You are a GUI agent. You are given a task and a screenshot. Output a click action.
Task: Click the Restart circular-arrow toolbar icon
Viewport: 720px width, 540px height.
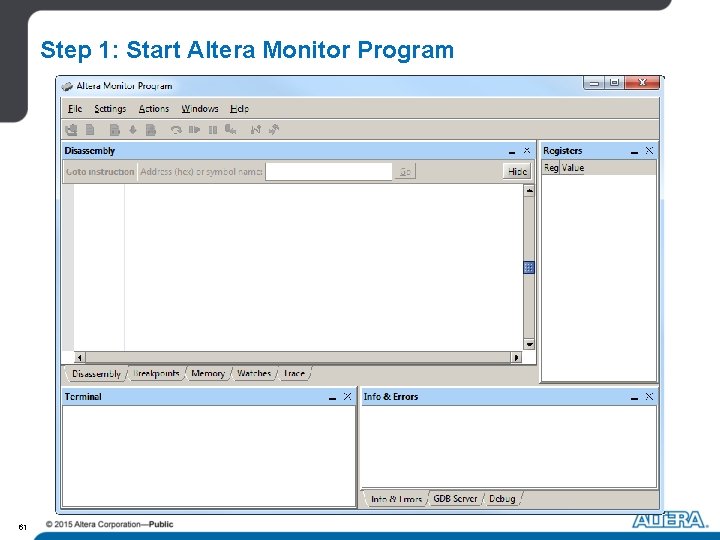tap(176, 130)
